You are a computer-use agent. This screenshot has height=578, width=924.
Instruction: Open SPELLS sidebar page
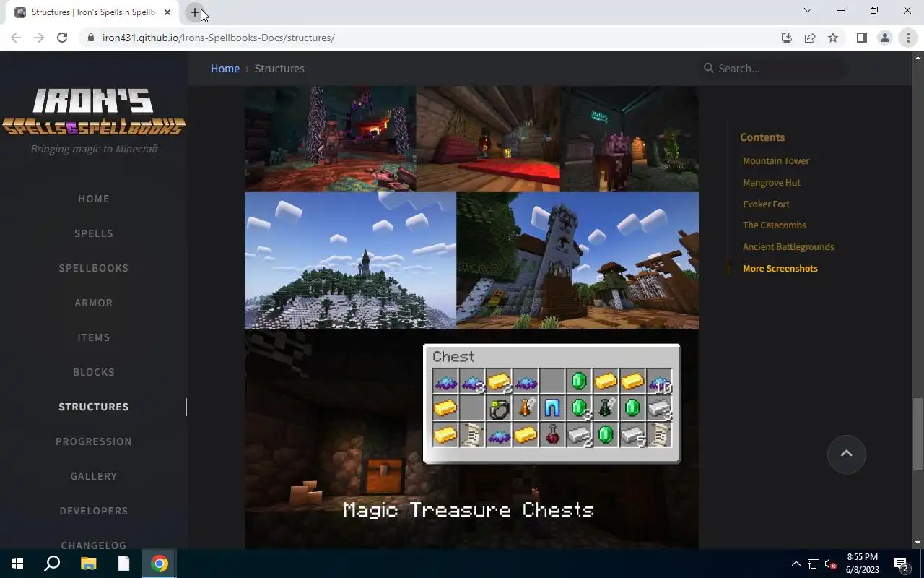94,233
